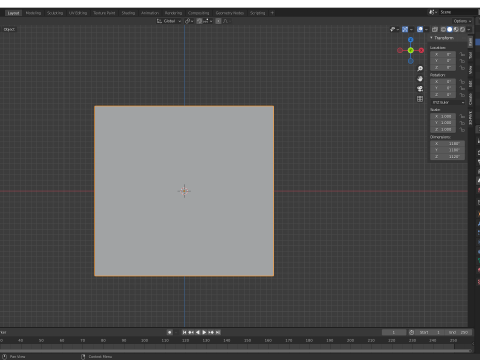The height and width of the screenshot is (360, 480).
Task: Lock Scale Z lock icon
Action: (462, 129)
